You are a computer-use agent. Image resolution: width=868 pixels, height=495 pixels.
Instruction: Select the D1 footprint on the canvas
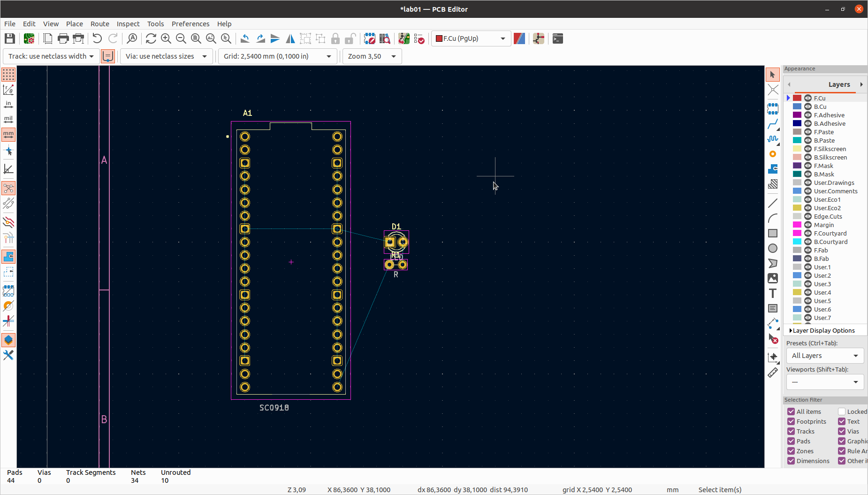396,242
